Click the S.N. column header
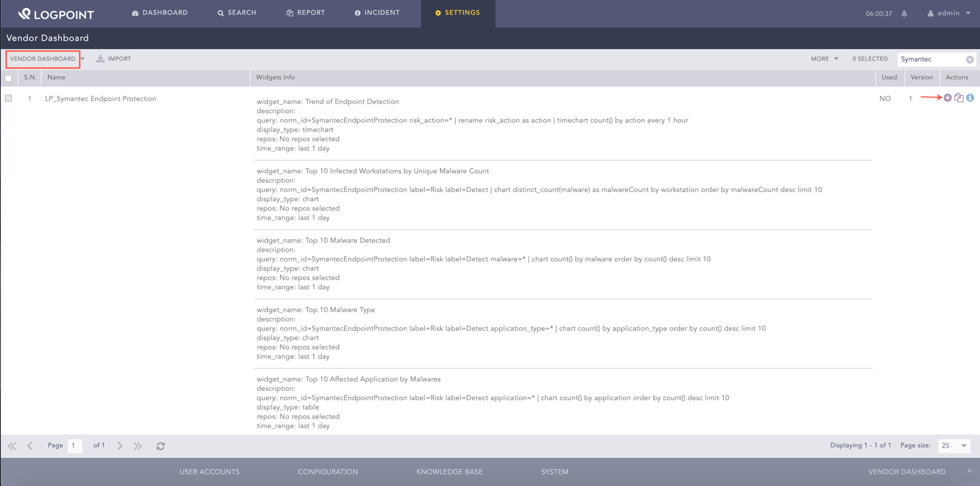980x486 pixels. pyautogui.click(x=30, y=78)
